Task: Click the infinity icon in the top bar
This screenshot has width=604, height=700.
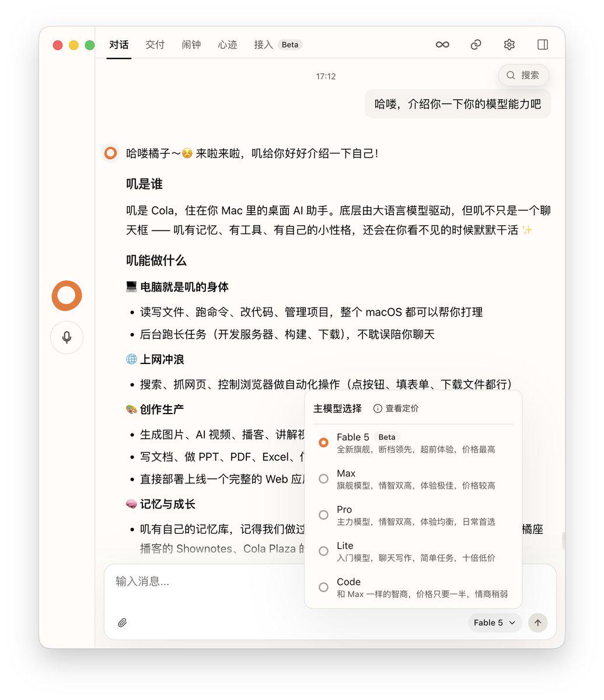Action: [442, 44]
